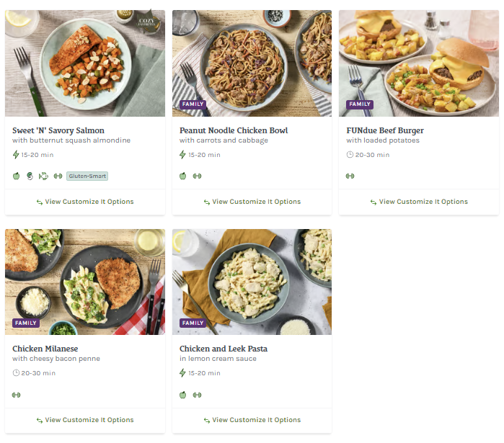Expand Customize It Options for Peanut Noodle Chicken Bowl
Image resolution: width=504 pixels, height=443 pixels.
tap(252, 202)
